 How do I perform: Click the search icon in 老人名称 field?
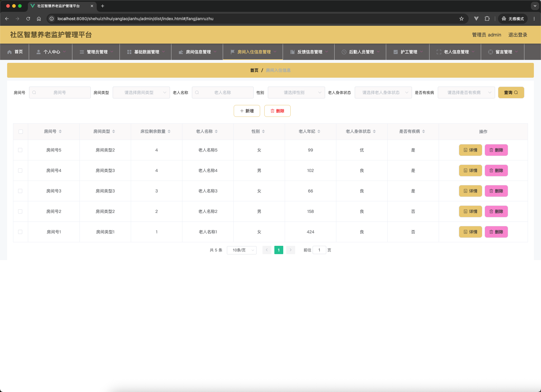pyautogui.click(x=197, y=93)
